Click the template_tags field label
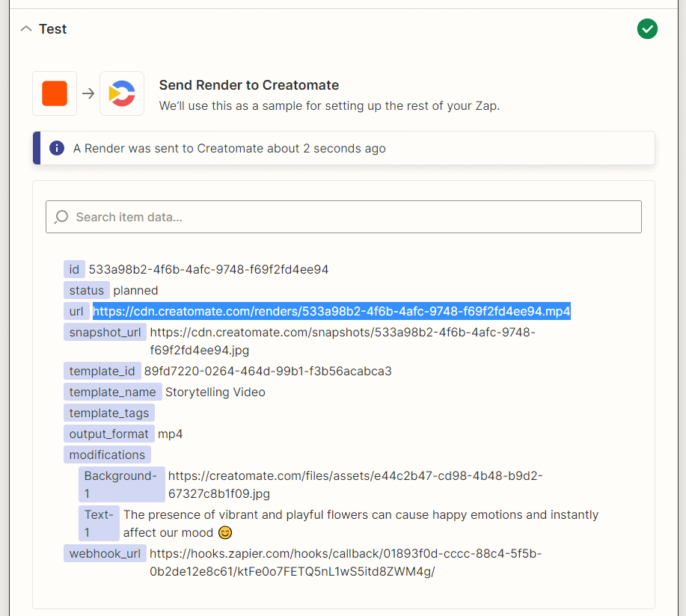Viewport: 686px width, 616px height. [x=108, y=413]
